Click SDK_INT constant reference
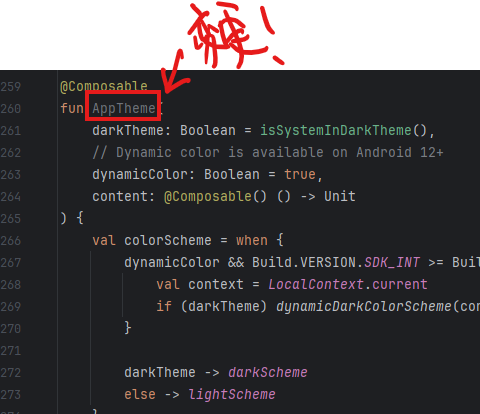480x414 pixels. pos(392,262)
